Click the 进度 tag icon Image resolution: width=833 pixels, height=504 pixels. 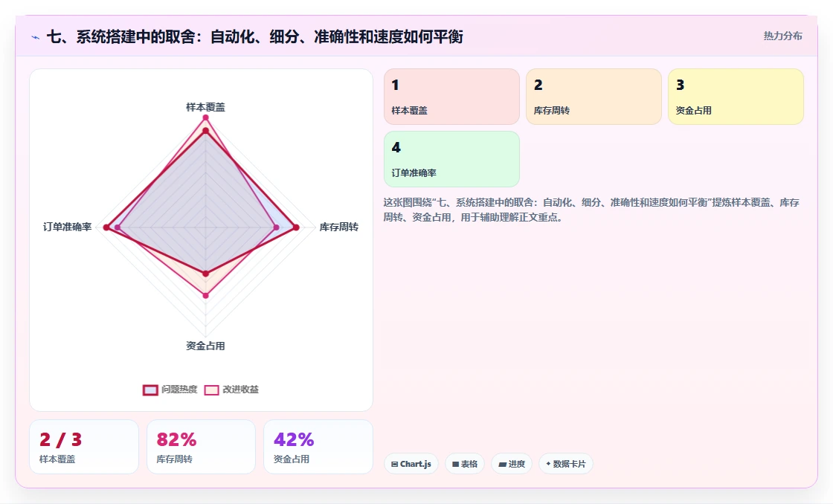(x=502, y=464)
